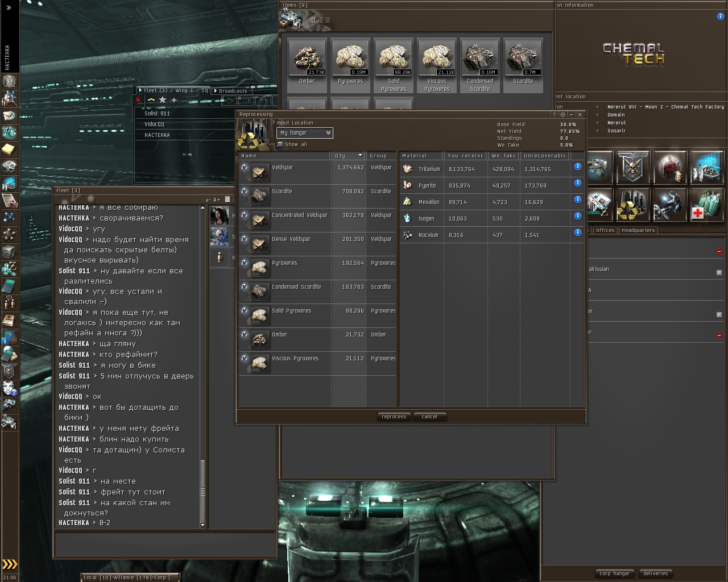The width and height of the screenshot is (728, 582).
Task: Show info for Pyerite
Action: 578,183
